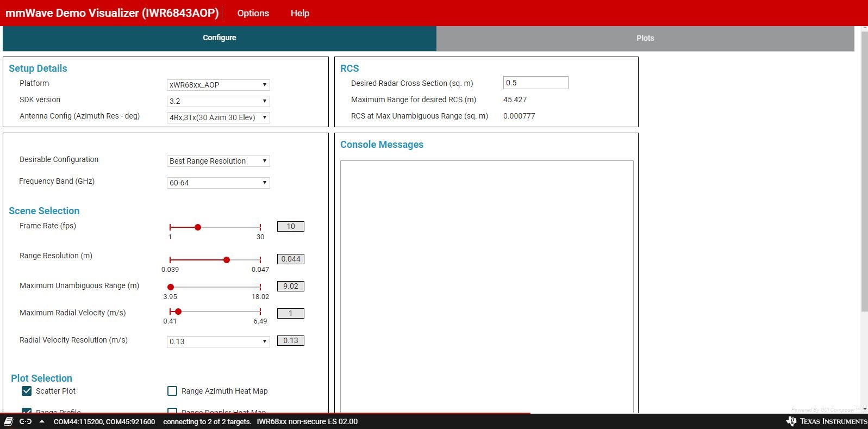
Task: Click Maximum Radial Velocity slider handle
Action: coord(178,312)
